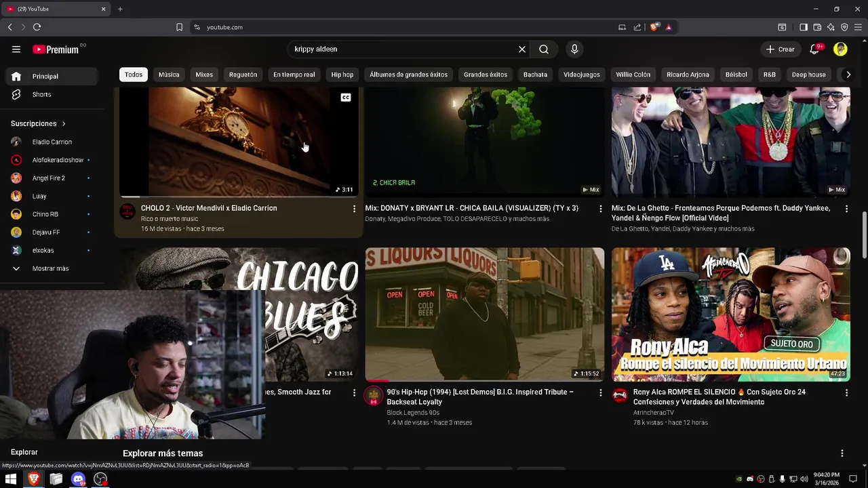Play the CHOLO 2 video thumbnail
Screen dimensions: 868x488
point(239,142)
